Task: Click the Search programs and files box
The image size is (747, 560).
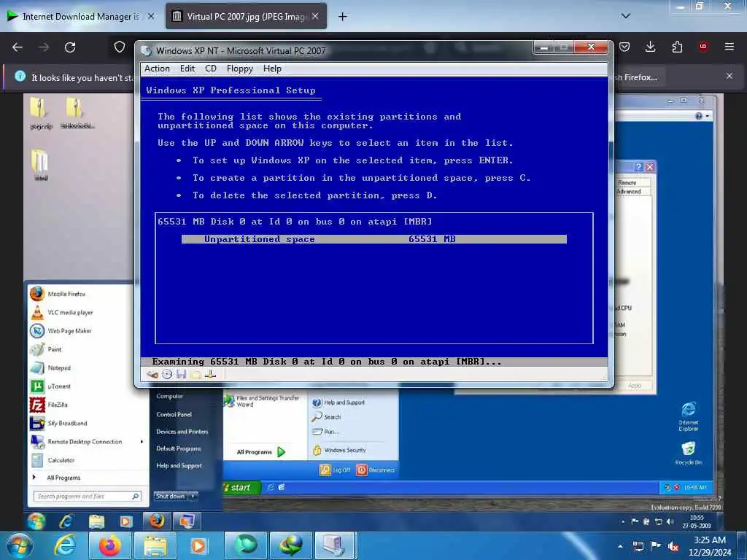Action: (88, 496)
